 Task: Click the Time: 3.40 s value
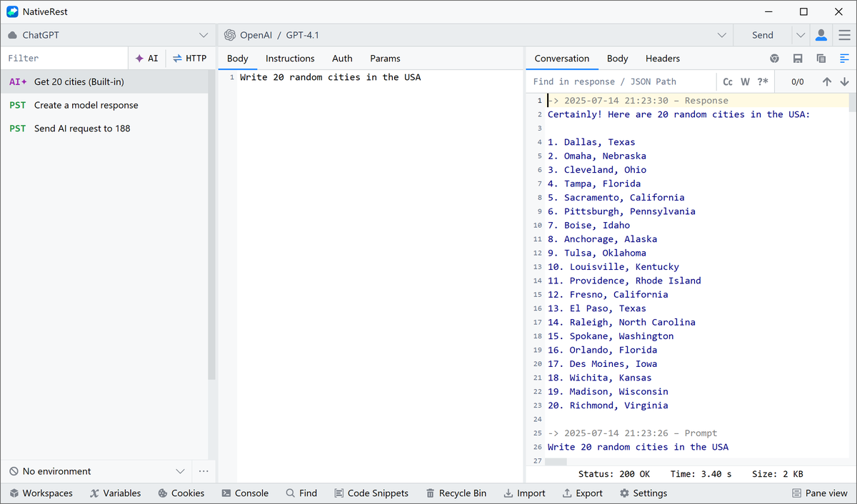(x=701, y=474)
